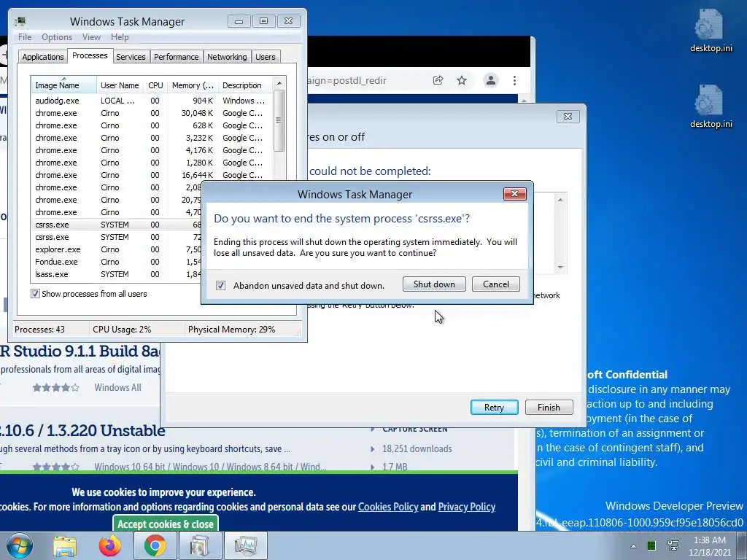Screen dimensions: 747x560
Task: Open the Performance tab
Action: pyautogui.click(x=176, y=57)
